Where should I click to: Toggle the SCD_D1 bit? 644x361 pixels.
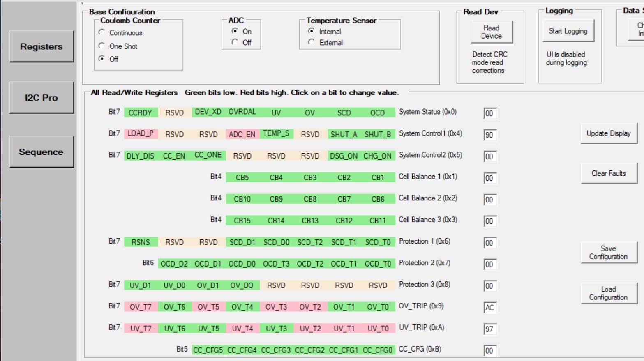242,242
